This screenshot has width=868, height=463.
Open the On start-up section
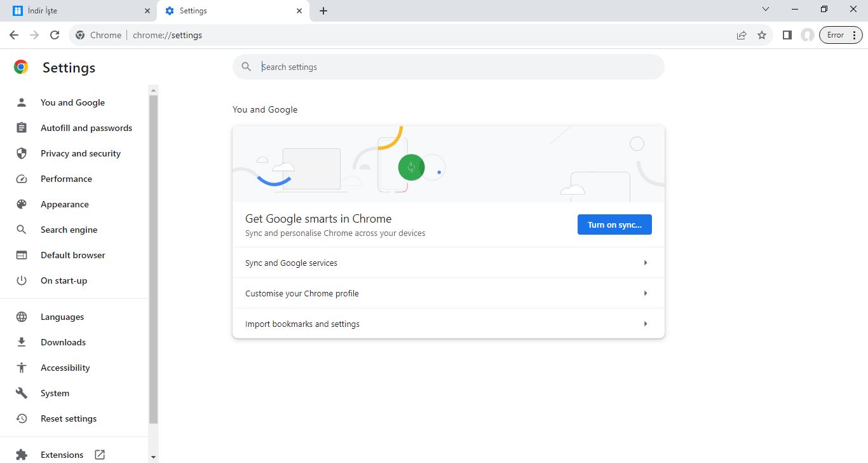click(64, 280)
